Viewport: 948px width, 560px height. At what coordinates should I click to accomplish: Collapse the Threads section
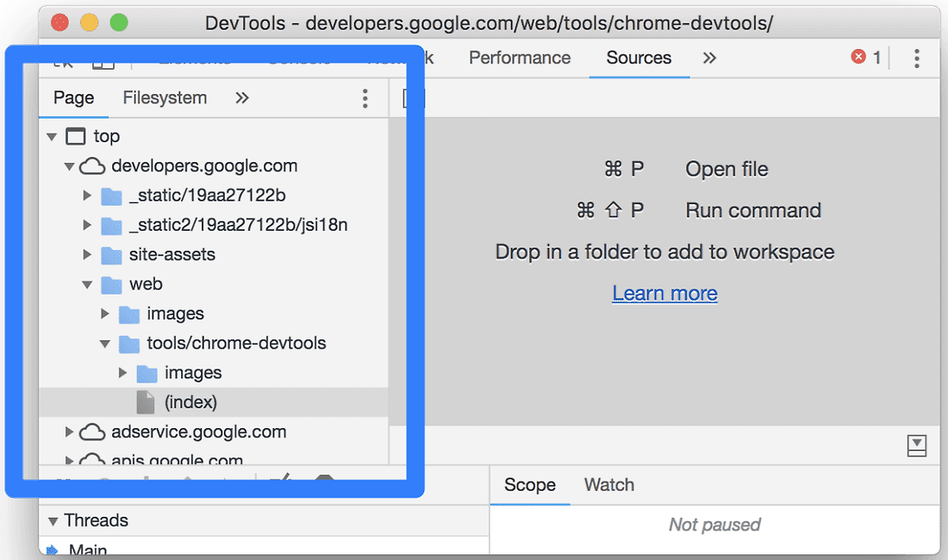click(x=53, y=521)
